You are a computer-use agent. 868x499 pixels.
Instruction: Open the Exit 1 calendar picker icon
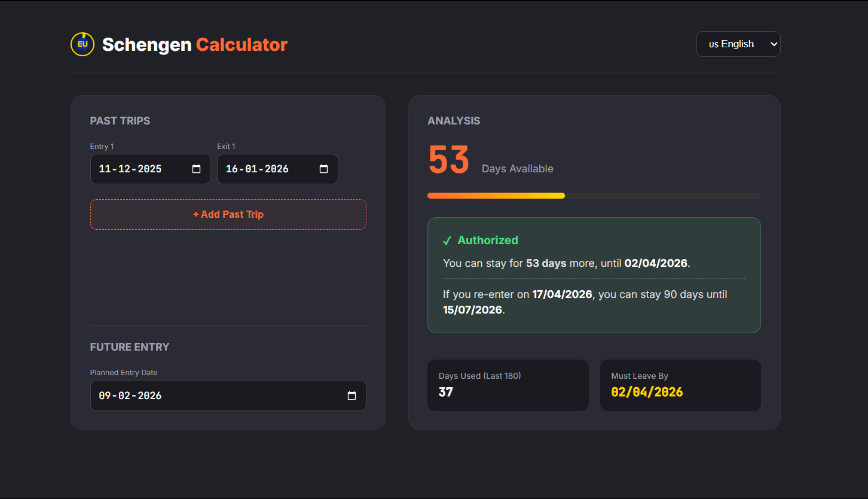coord(323,169)
